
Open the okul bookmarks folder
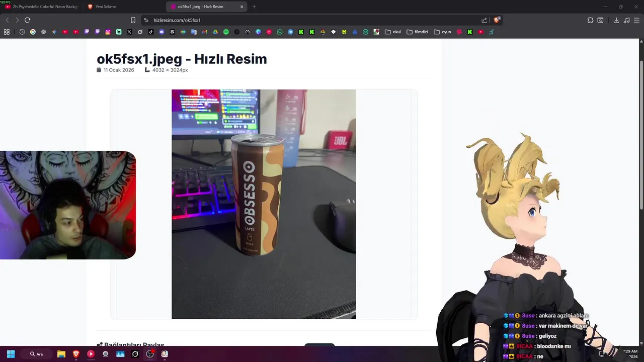pos(393,32)
